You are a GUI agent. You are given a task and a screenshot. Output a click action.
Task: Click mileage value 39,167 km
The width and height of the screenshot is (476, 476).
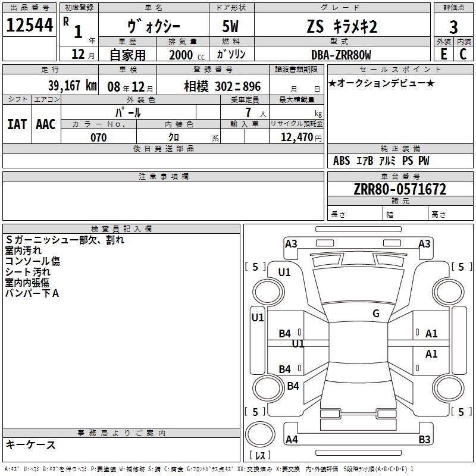73,86
